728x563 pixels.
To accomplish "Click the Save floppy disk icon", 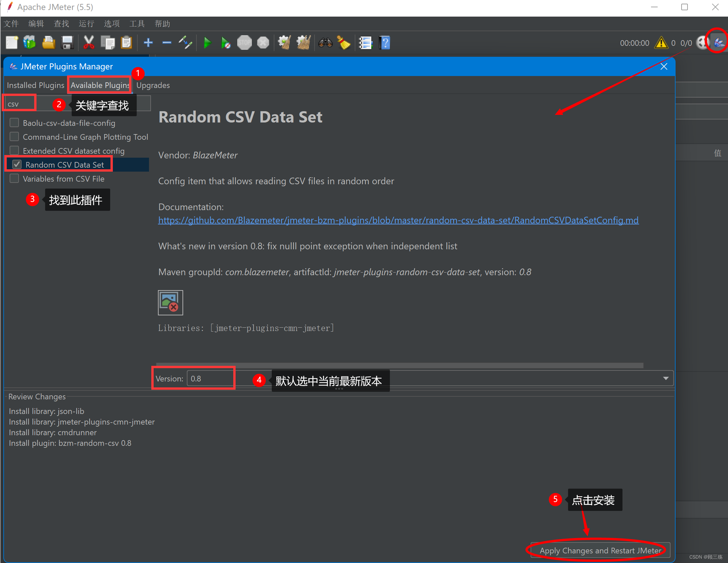I will (x=67, y=43).
